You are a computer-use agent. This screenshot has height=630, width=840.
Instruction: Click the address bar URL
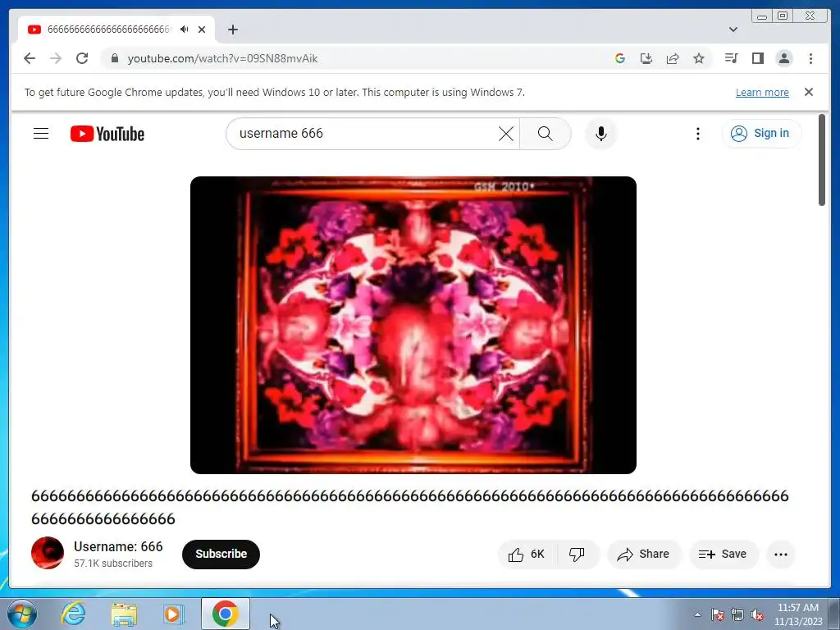pyautogui.click(x=222, y=58)
